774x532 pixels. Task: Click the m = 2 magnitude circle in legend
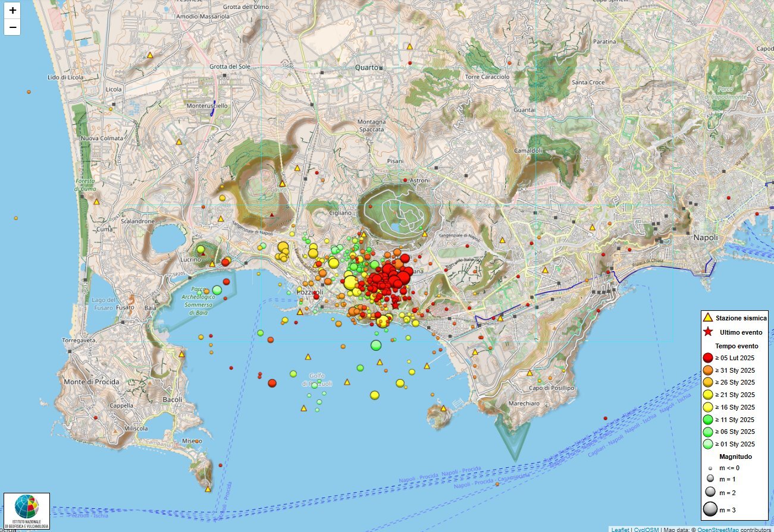coord(710,492)
